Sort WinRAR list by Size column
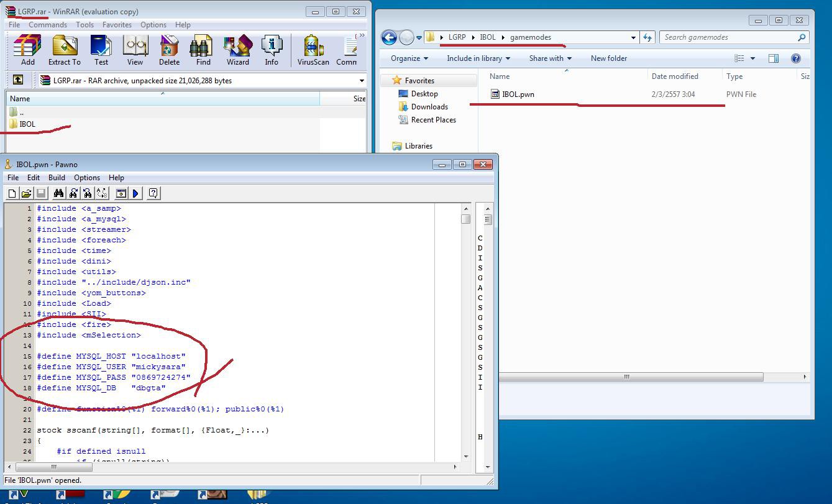 343,98
